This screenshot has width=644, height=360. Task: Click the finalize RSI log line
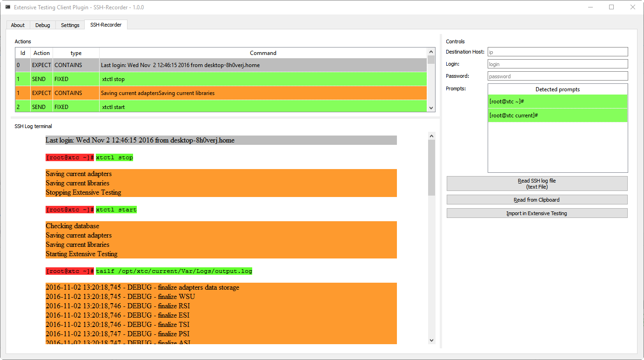[x=118, y=306]
